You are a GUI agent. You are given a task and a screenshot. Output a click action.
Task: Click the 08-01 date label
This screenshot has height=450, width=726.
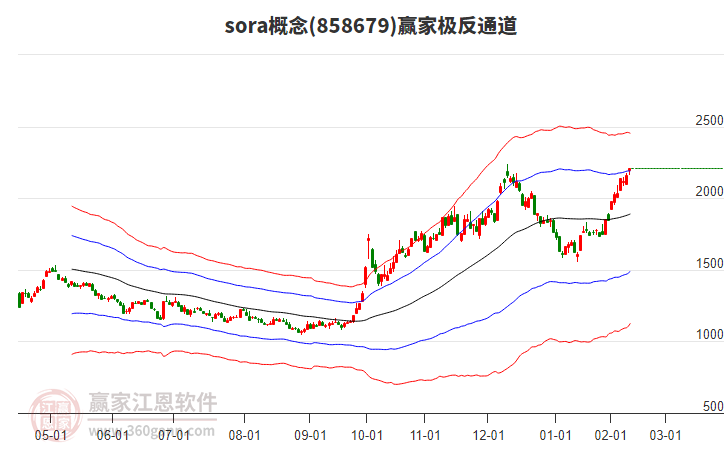[244, 435]
